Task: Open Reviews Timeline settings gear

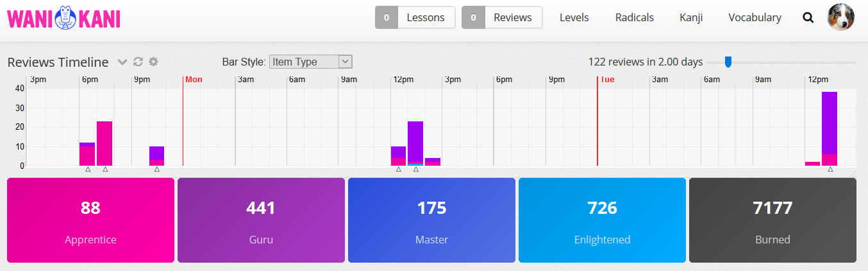Action: [153, 62]
